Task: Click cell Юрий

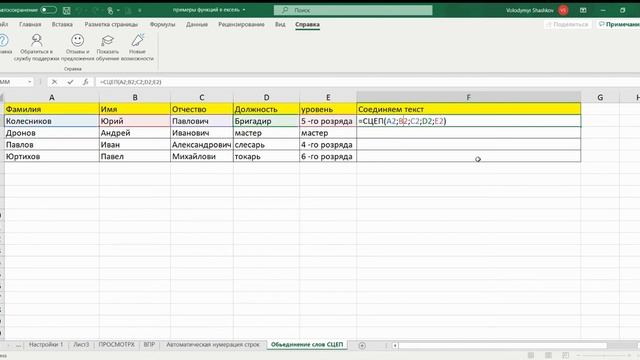Action: pos(135,121)
